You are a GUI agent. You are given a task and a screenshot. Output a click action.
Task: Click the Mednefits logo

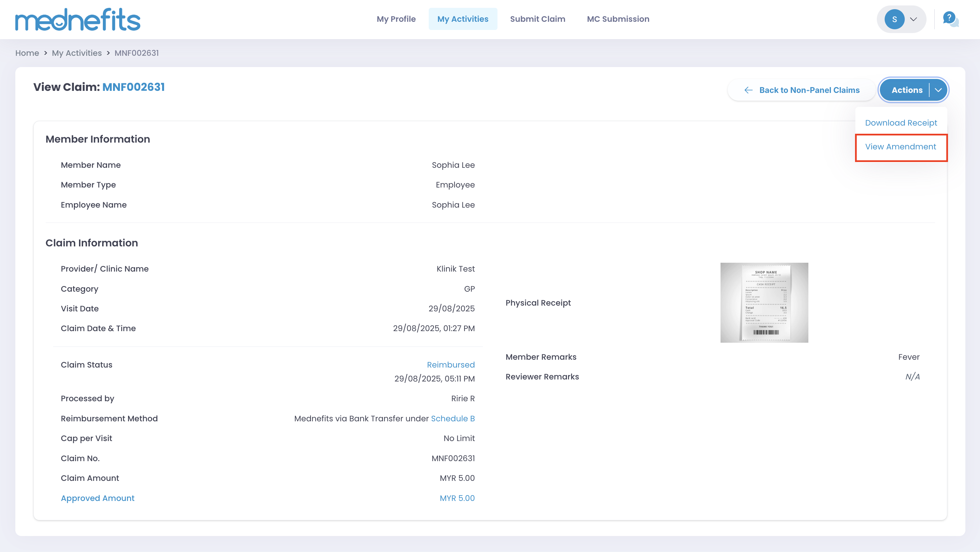[x=78, y=19]
